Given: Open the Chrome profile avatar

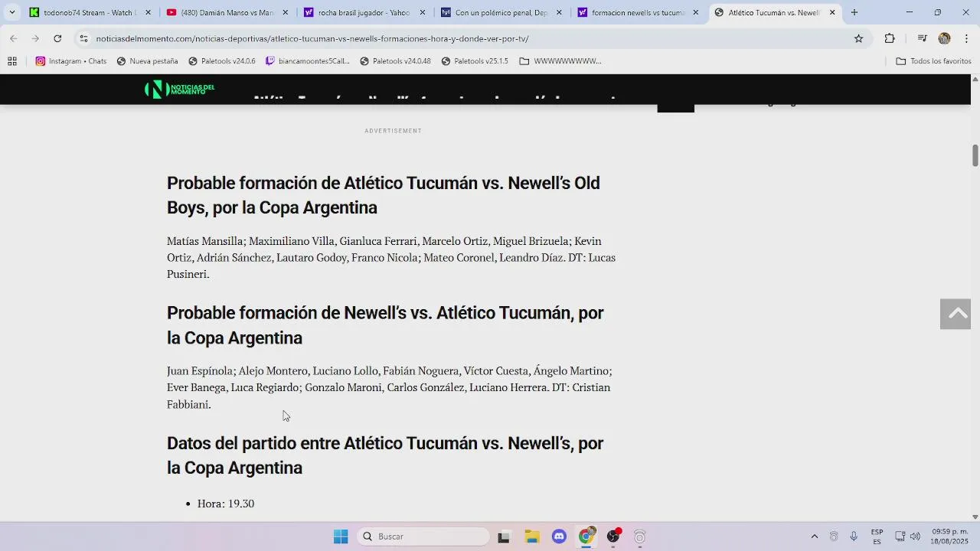Looking at the screenshot, I should 944,38.
